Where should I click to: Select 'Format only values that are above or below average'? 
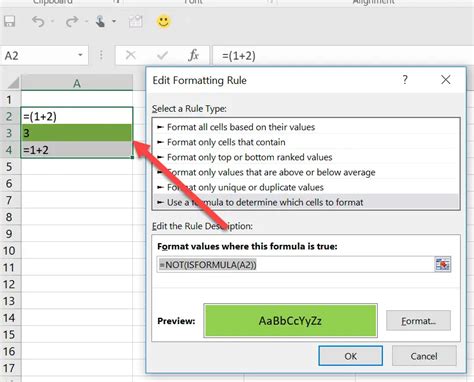(306, 172)
